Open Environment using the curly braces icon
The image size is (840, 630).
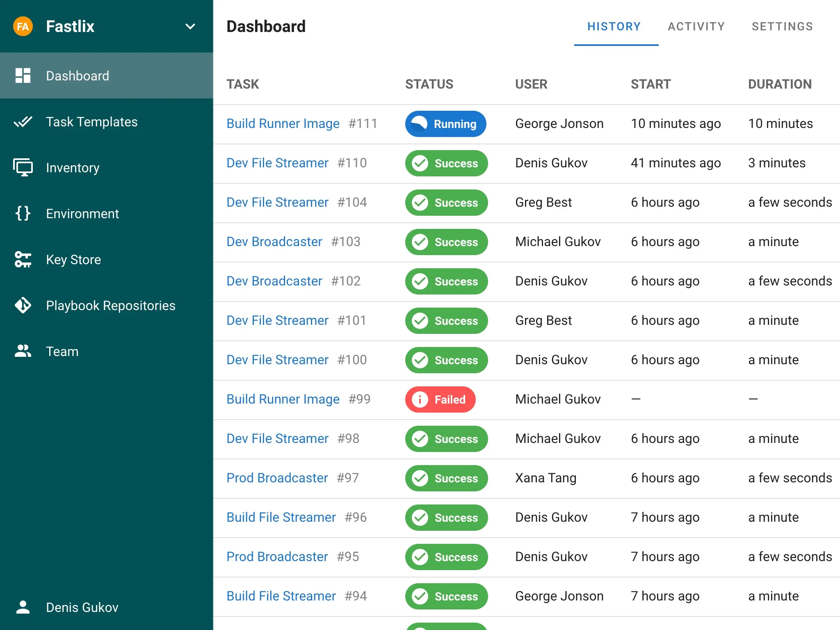[23, 213]
